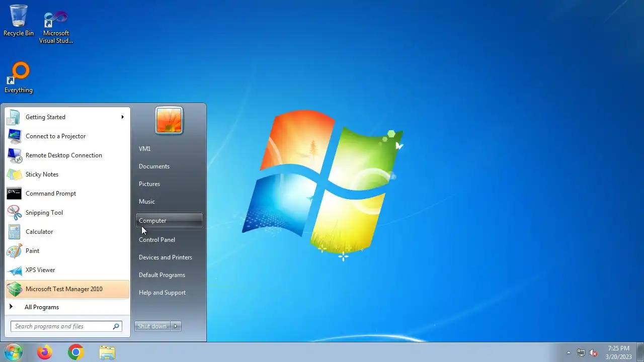The width and height of the screenshot is (644, 362).
Task: Click the Connect to a Projector icon
Action: (14, 136)
